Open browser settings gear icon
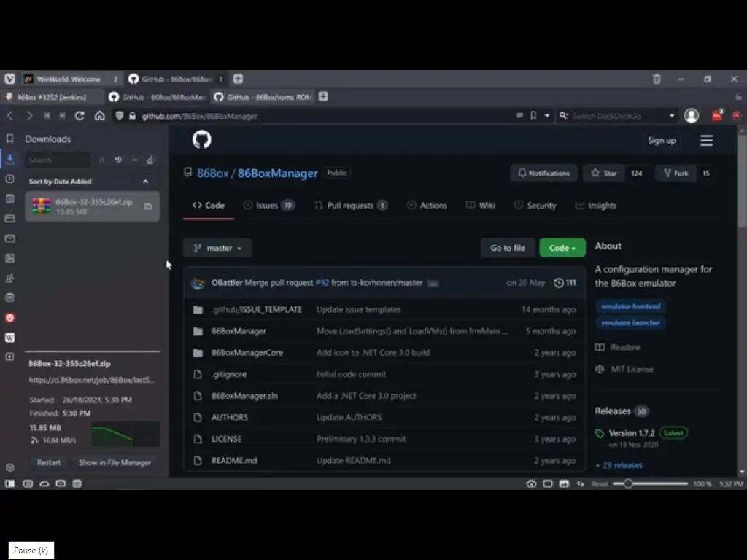Screen dimensions: 747x560 (9, 467)
